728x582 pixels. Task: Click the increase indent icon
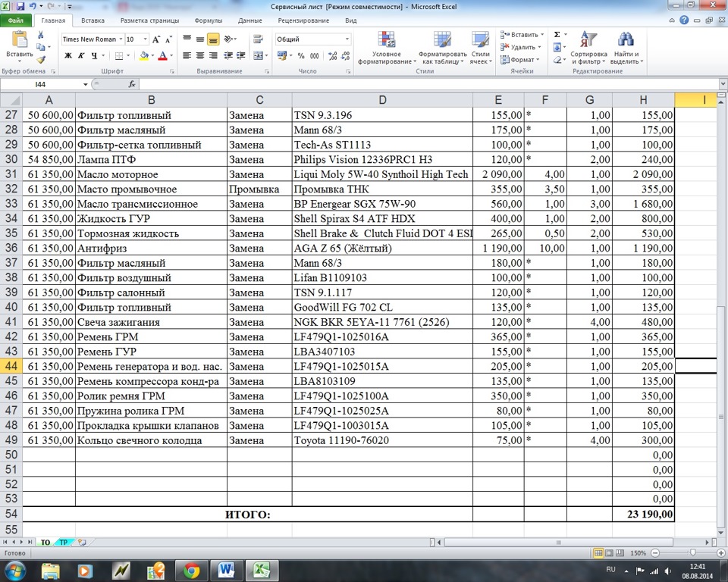240,55
